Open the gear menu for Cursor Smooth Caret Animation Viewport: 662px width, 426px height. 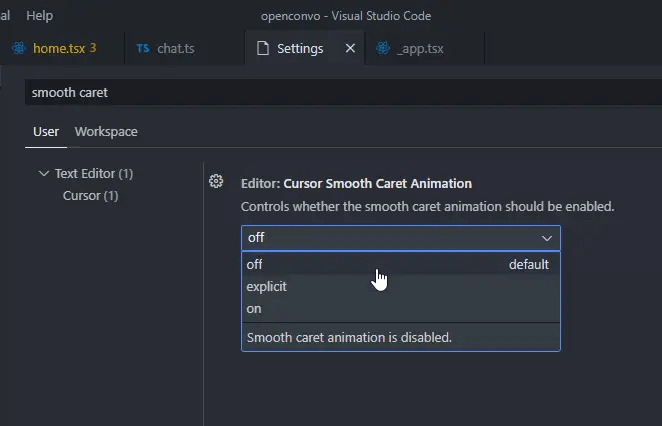(215, 181)
